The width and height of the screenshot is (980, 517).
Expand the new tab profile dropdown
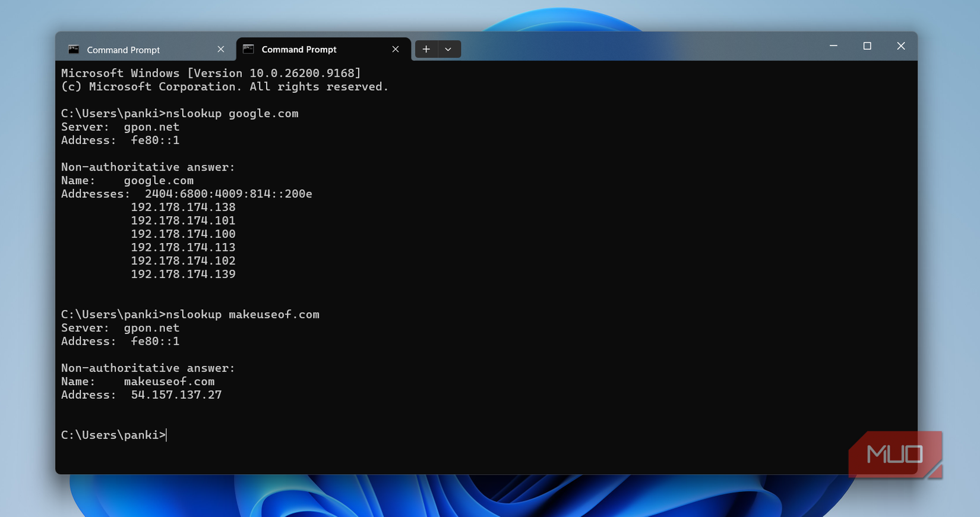click(448, 49)
